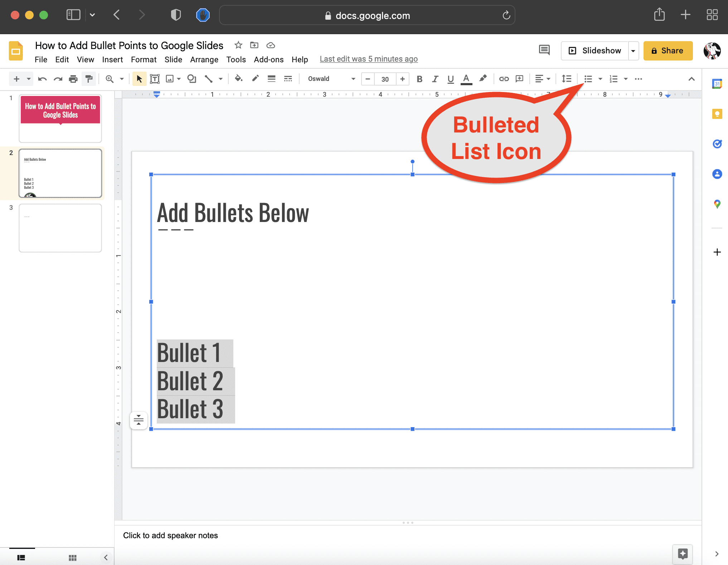
Task: Click the numbered list icon
Action: (613, 79)
